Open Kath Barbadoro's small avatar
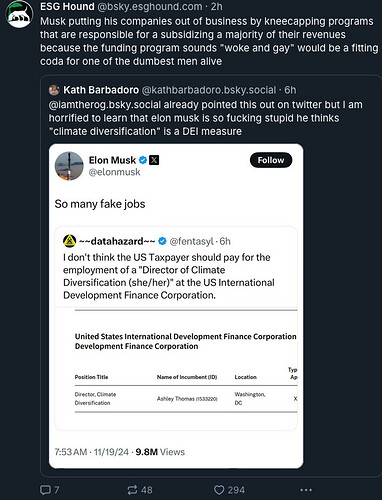 [54, 90]
